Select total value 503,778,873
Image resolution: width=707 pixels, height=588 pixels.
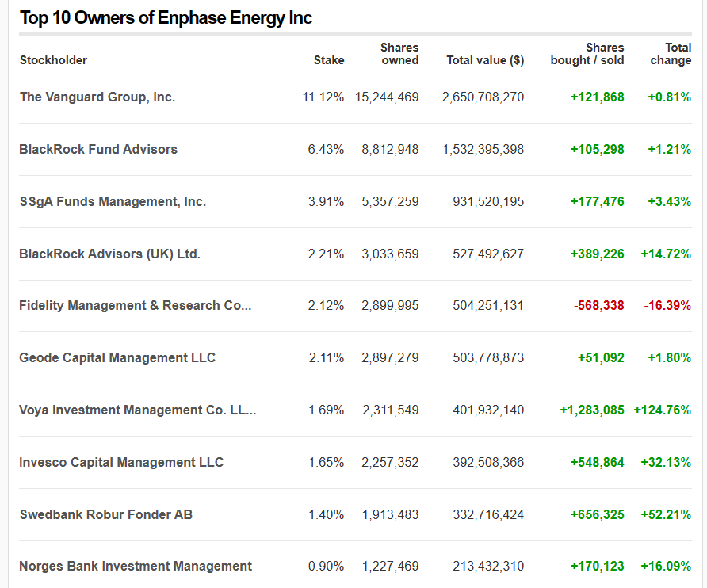coord(488,357)
